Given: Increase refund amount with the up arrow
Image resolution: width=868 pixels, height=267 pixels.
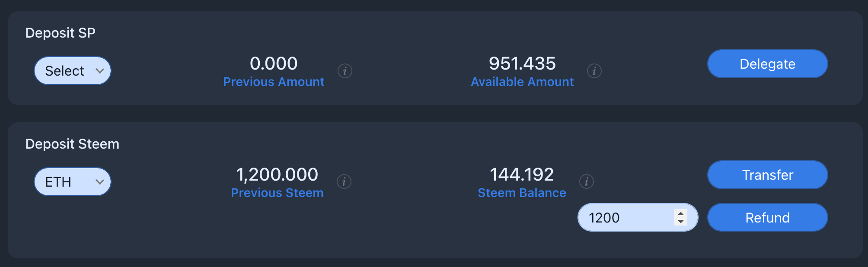Looking at the screenshot, I should click(x=681, y=213).
